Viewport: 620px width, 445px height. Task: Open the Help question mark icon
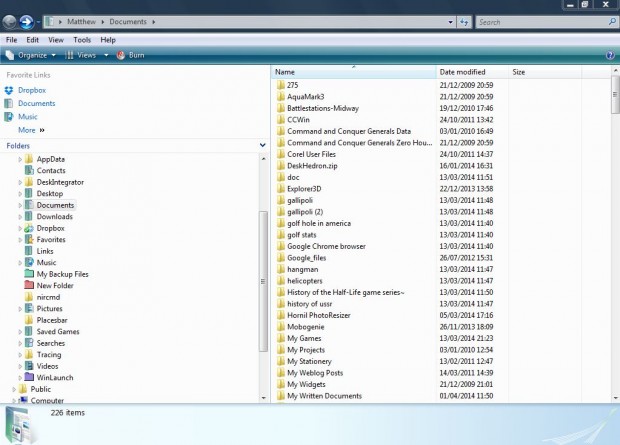tap(610, 56)
